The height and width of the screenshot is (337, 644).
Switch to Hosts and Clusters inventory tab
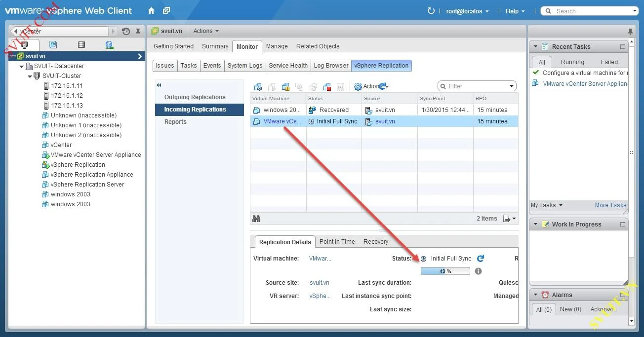[24, 45]
